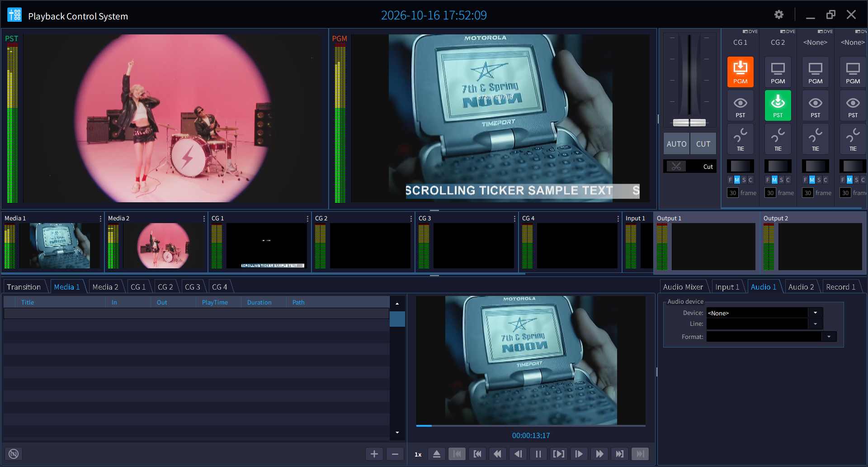
Task: Toggle the CG 2 PST preview key
Action: coord(778,105)
